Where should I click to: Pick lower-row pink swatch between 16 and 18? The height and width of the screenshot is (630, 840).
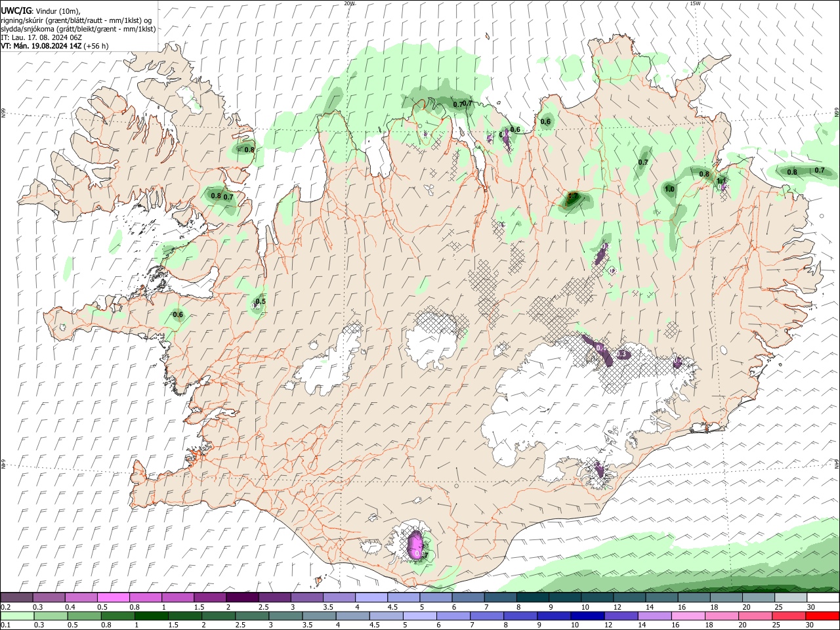pos(687,616)
